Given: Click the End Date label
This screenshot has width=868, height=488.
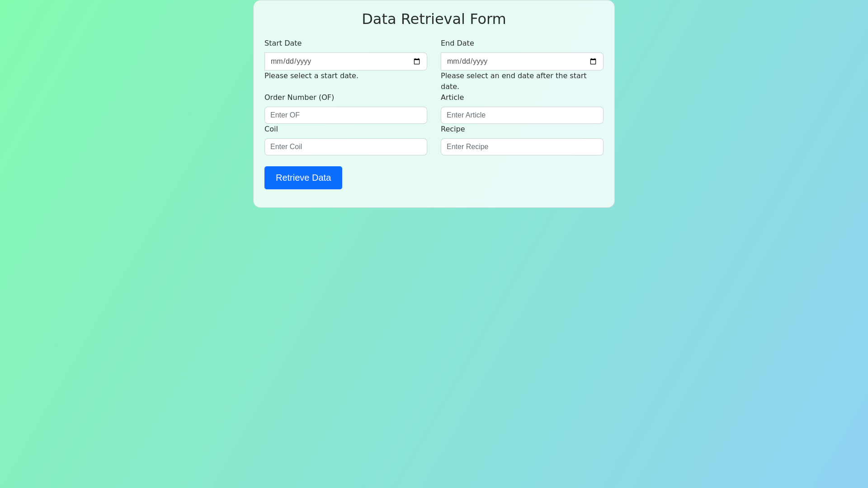Looking at the screenshot, I should [457, 43].
